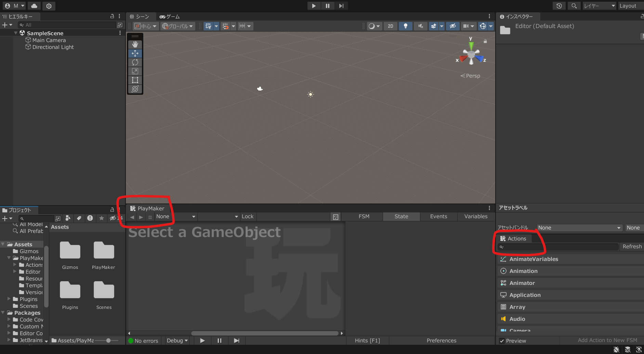The width and height of the screenshot is (644, 354).
Task: Open Hierarchy panel options menu (three dots)
Action: pos(119,16)
